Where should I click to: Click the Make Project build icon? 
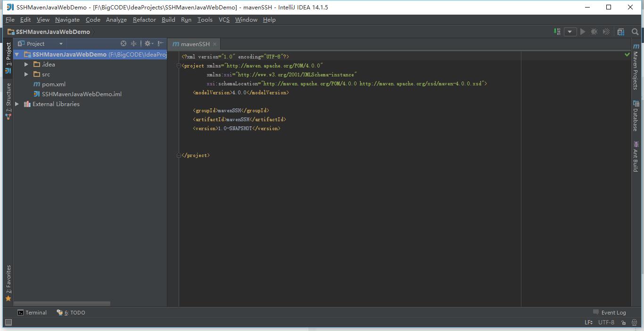click(x=557, y=32)
